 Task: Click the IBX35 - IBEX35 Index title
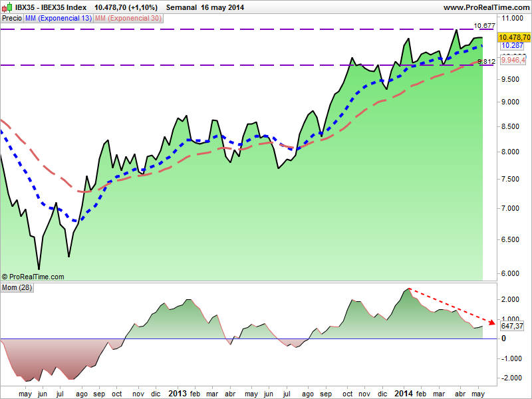click(51, 7)
